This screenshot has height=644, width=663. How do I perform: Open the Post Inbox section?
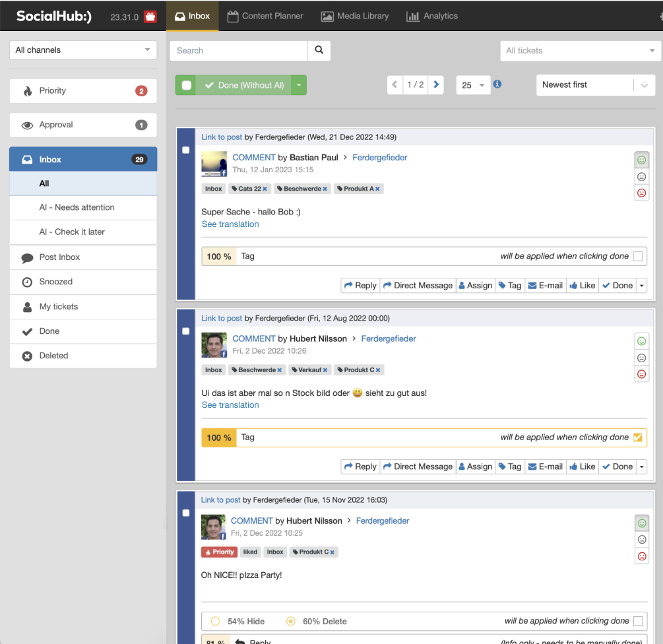pyautogui.click(x=83, y=257)
